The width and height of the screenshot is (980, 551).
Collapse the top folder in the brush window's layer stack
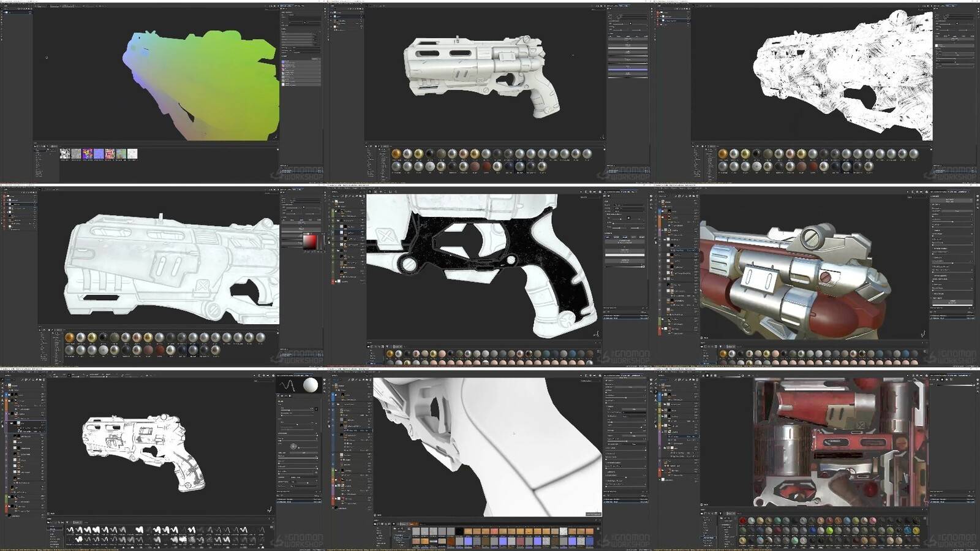[10, 386]
